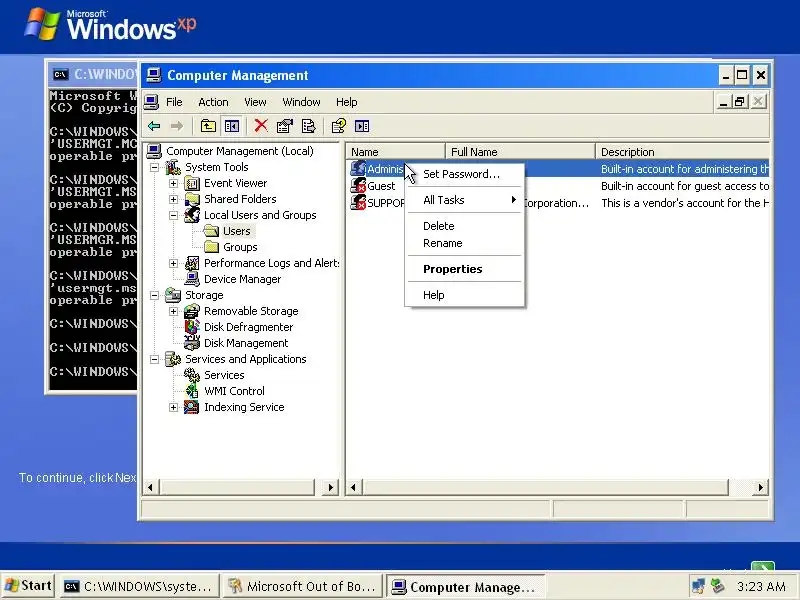Click the Administrator user icon
This screenshot has height=600, width=800.
358,169
